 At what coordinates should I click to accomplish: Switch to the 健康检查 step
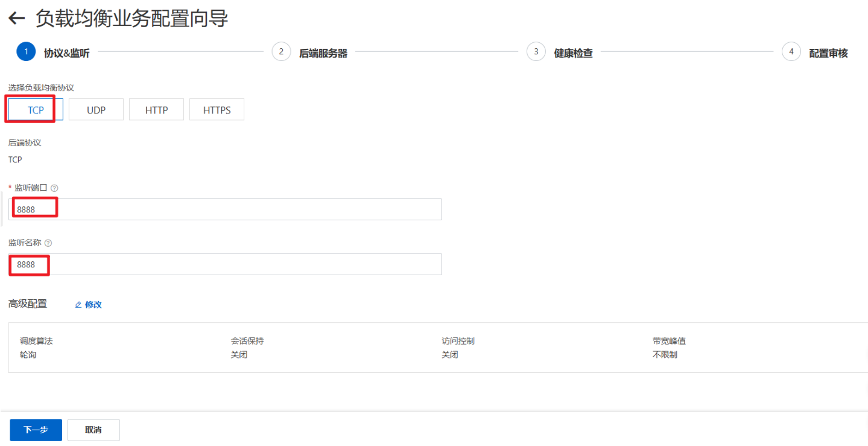click(x=572, y=52)
